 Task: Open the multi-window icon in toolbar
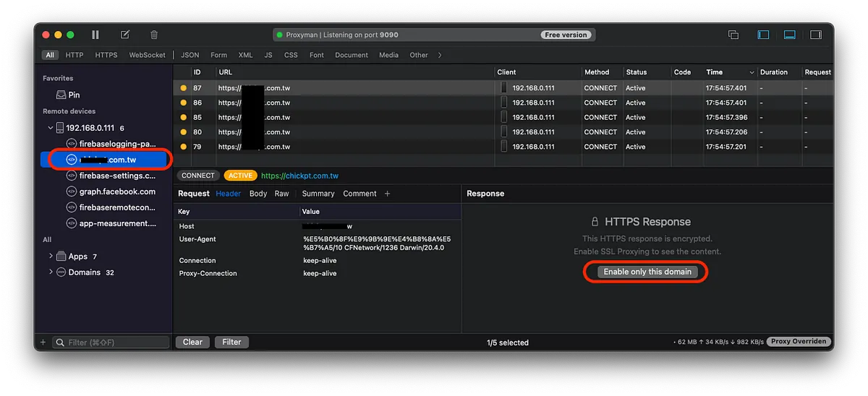pos(733,35)
